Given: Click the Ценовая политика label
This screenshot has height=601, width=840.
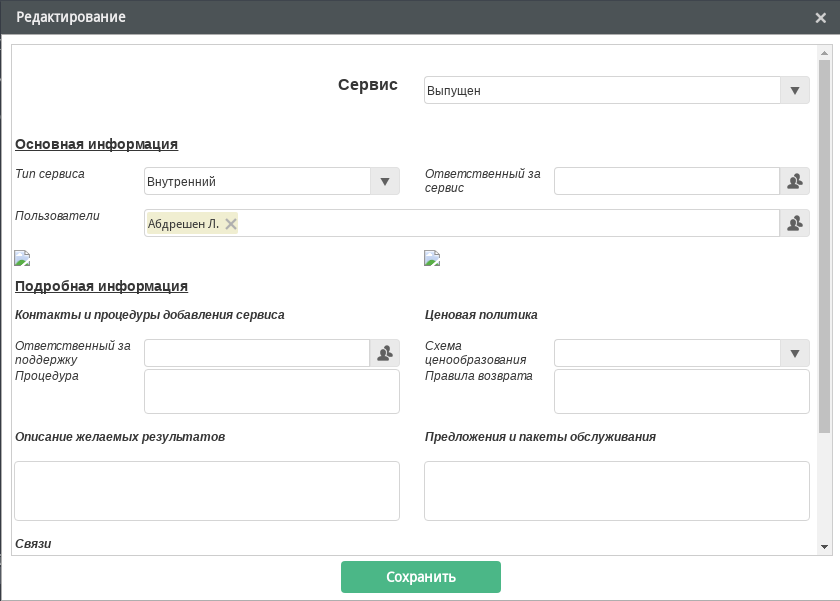Looking at the screenshot, I should (x=481, y=314).
